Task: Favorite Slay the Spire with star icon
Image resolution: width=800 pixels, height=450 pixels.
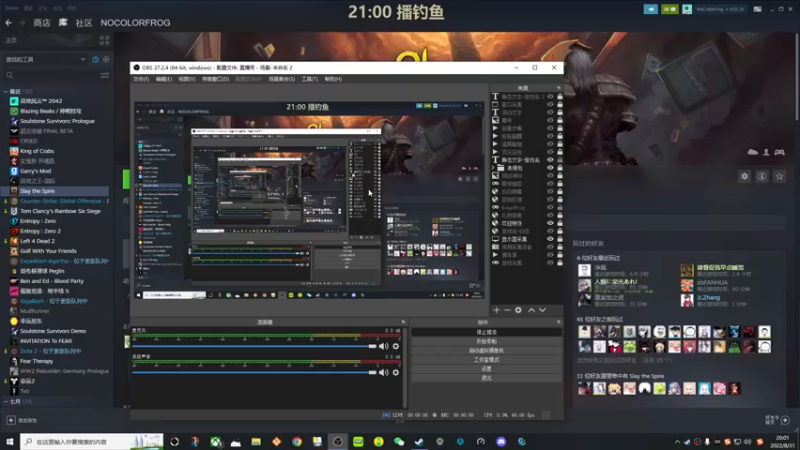Action: click(x=779, y=177)
